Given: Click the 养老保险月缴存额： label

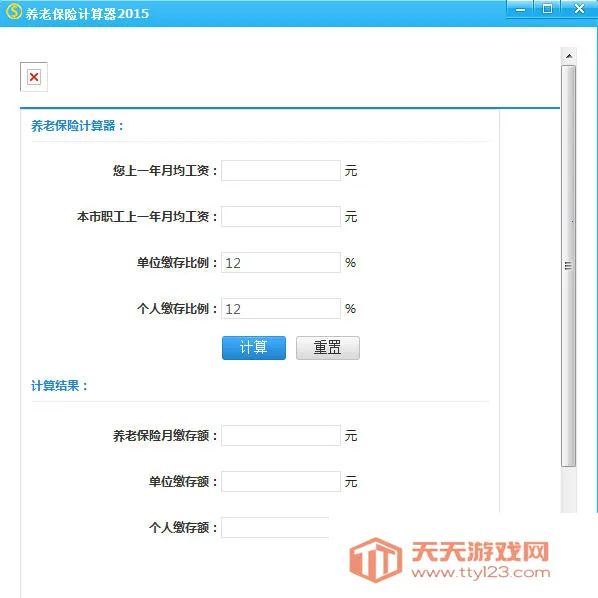Looking at the screenshot, I should click(x=165, y=436).
